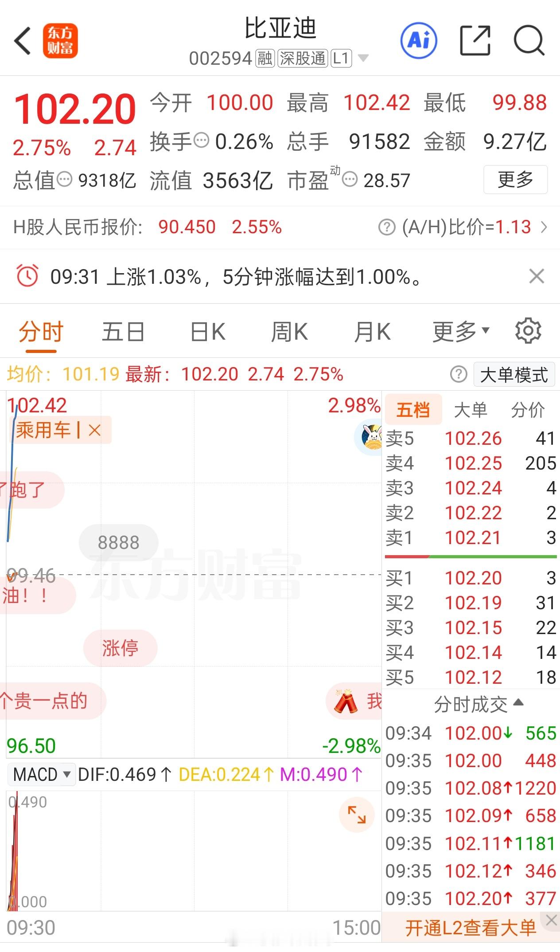Open the search magnifier icon

pyautogui.click(x=529, y=41)
